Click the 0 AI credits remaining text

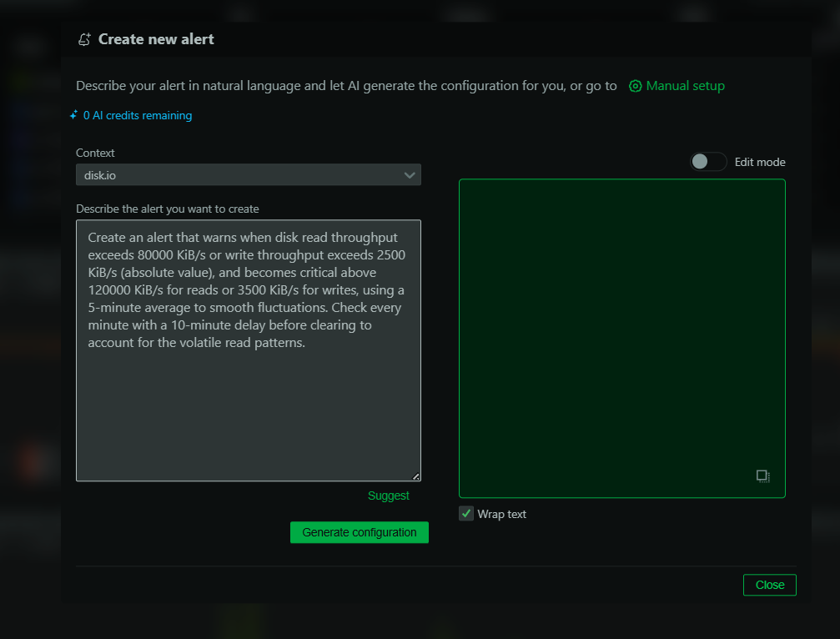(x=138, y=116)
